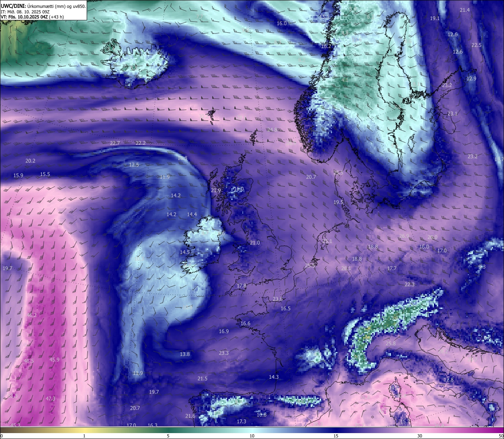This screenshot has width=504, height=439.
Task: Click the map value 47.3
Action: (x=50, y=398)
